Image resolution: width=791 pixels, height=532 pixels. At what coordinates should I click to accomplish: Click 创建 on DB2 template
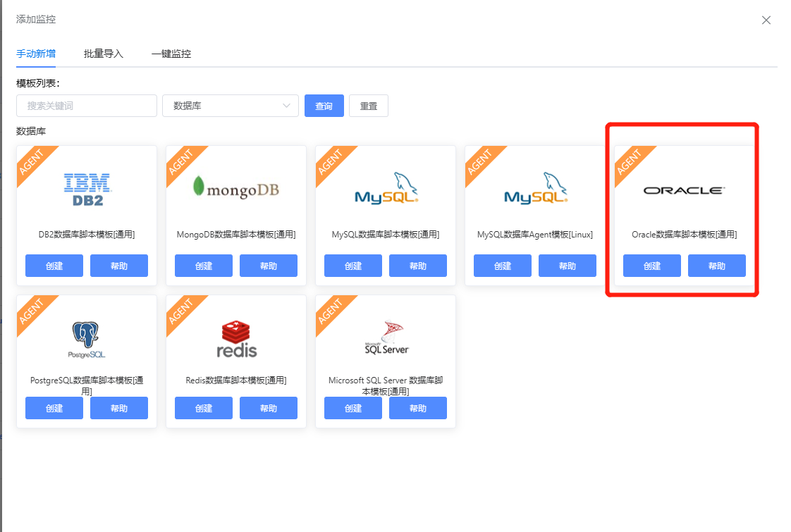pyautogui.click(x=54, y=266)
